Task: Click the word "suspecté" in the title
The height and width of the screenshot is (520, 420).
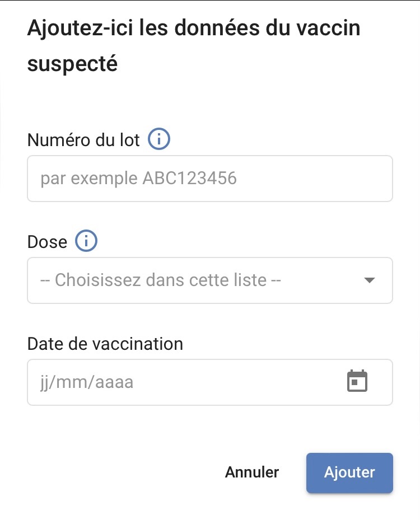Action: [72, 64]
